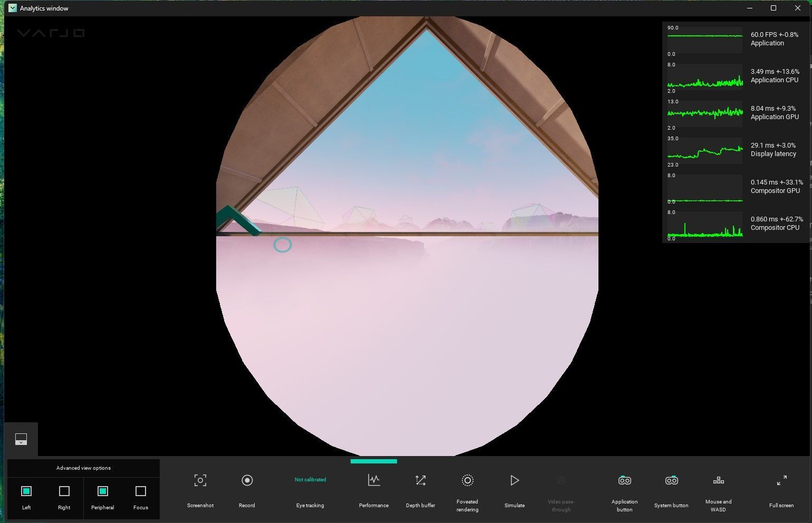Enter Full screen mode

[x=781, y=480]
